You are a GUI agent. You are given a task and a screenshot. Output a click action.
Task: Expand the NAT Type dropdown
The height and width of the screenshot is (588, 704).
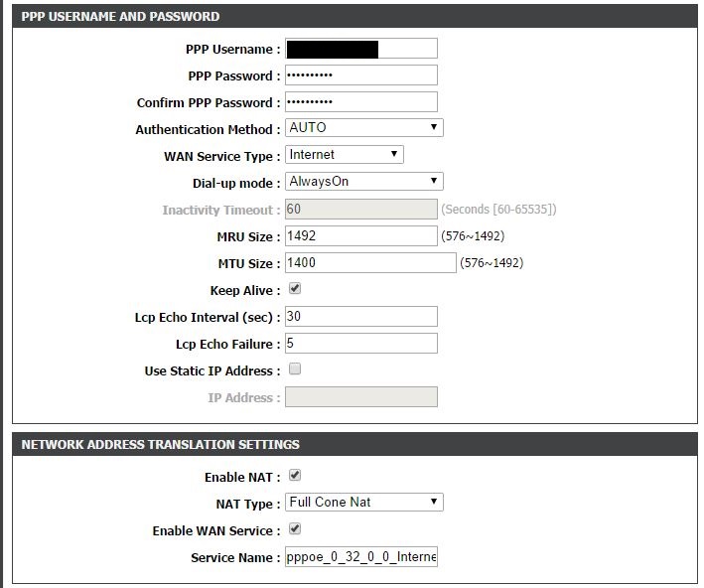pyautogui.click(x=363, y=503)
